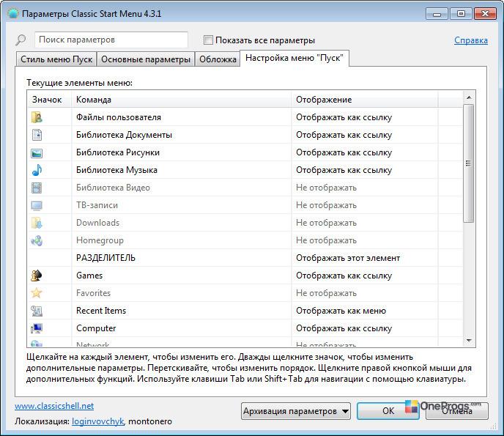504x436 pixels.
Task: Change display setting for Файлы пользователя
Action: [344, 117]
